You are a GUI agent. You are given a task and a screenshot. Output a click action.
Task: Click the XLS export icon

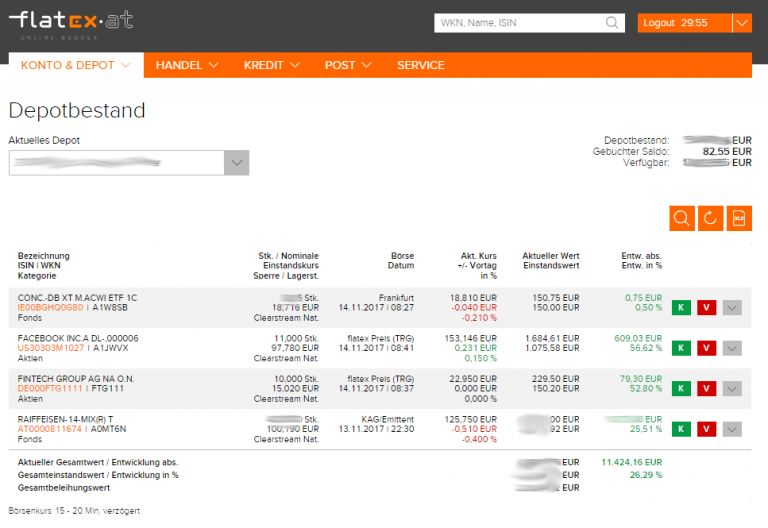coord(739,218)
